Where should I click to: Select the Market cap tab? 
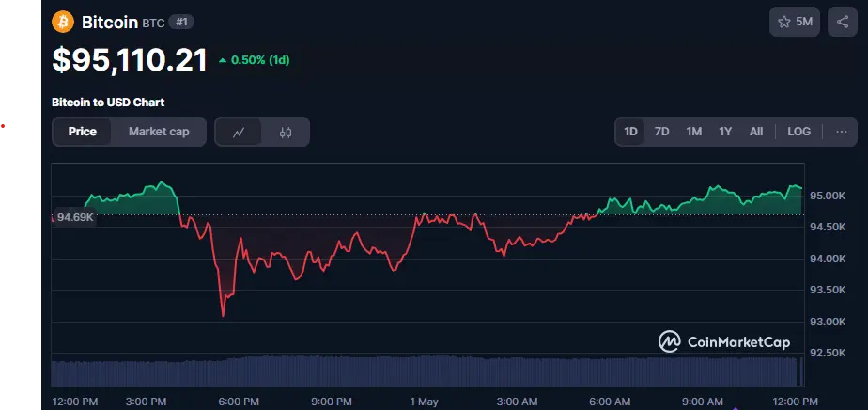click(159, 132)
